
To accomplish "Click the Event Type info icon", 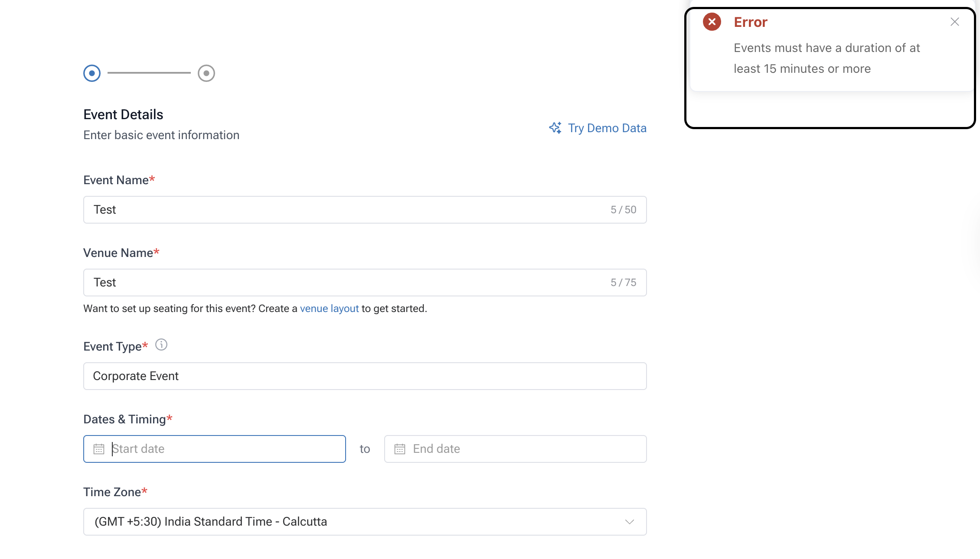I will (161, 344).
